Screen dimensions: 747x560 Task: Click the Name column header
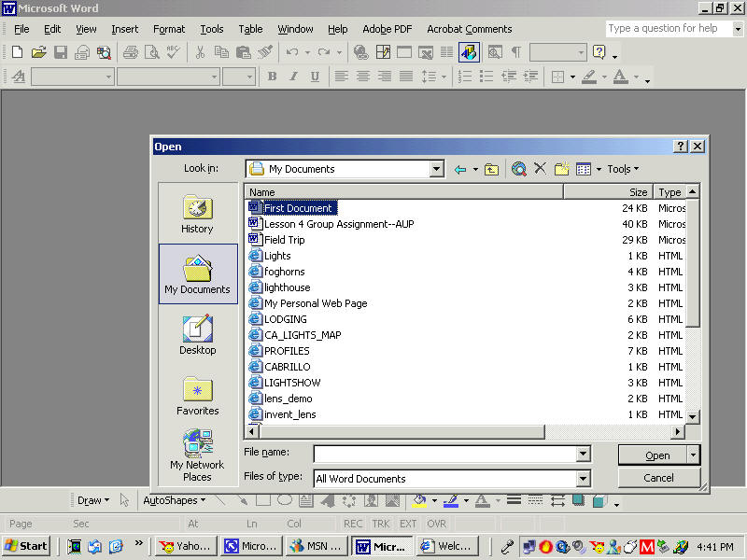point(404,192)
